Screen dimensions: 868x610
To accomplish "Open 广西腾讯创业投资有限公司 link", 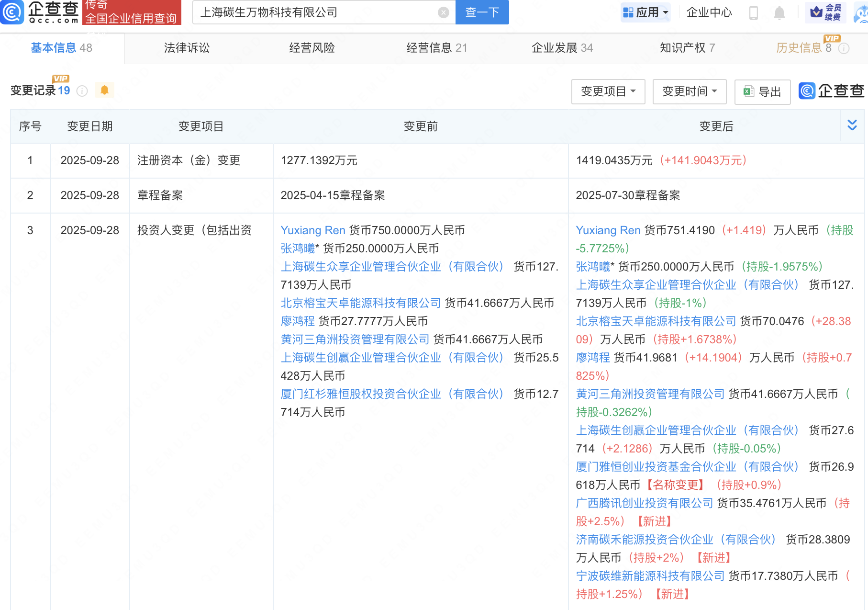I will coord(644,503).
